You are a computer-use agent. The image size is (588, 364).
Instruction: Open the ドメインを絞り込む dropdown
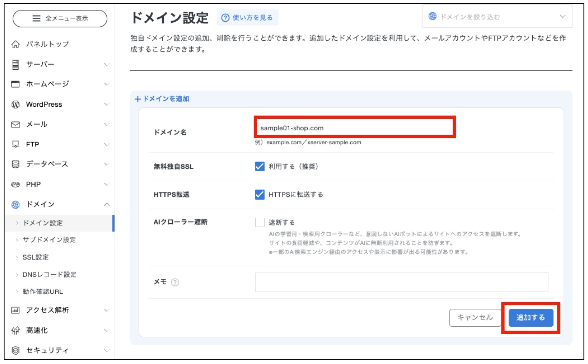click(497, 17)
